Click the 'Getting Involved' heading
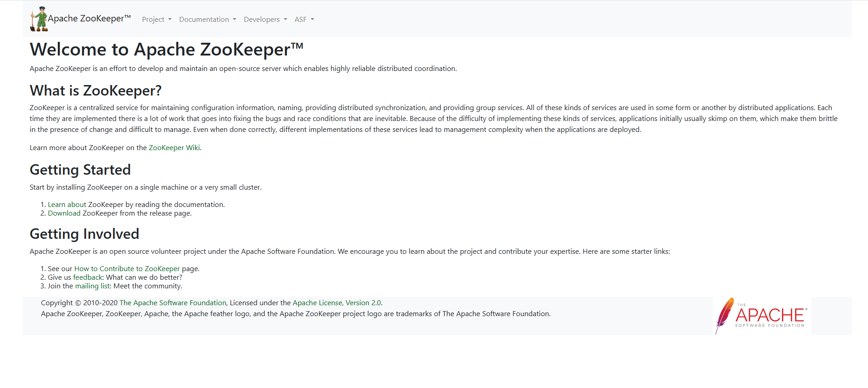868x388 pixels. [84, 234]
